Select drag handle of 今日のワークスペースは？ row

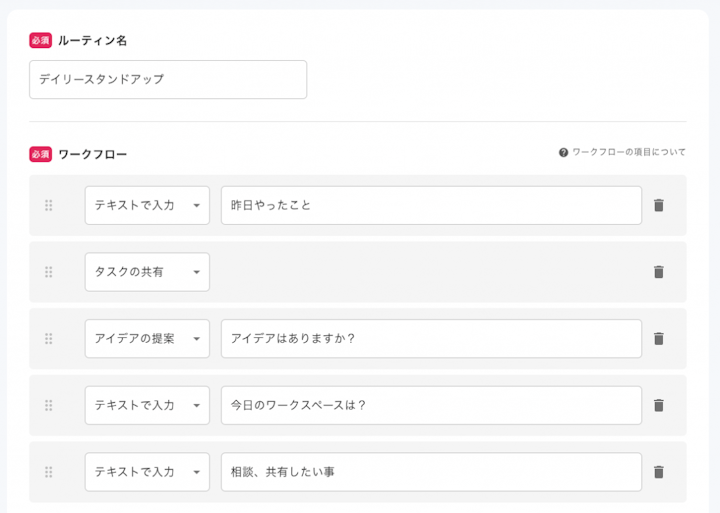pos(48,405)
